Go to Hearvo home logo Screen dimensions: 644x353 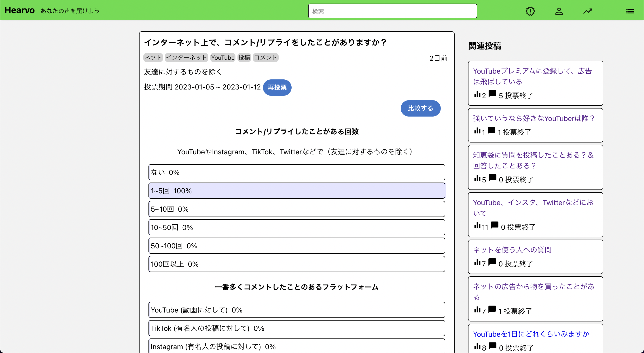pos(19,11)
